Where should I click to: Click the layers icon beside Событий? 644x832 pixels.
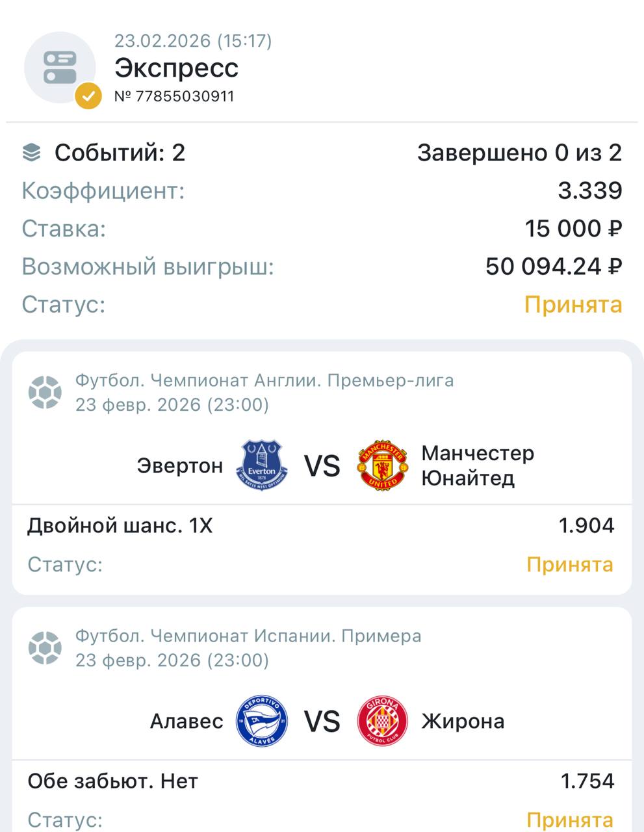[31, 153]
